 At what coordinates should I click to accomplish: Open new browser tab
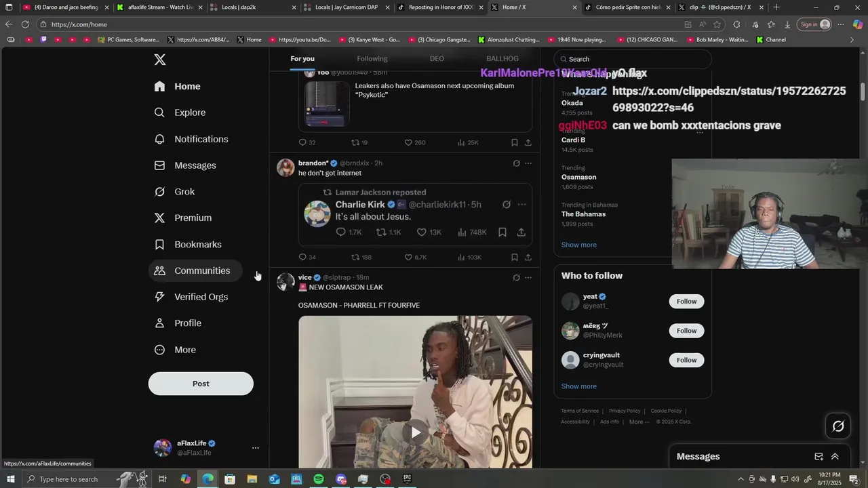(x=776, y=7)
